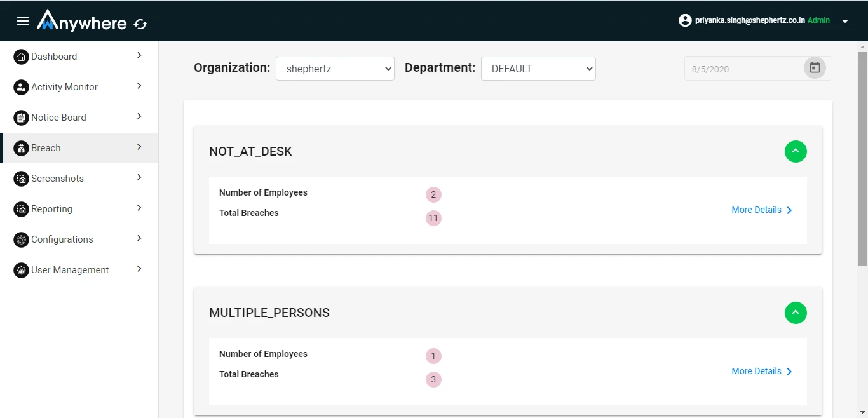The image size is (868, 418).
Task: Click the Configurations fingerprint icon
Action: coord(21,239)
